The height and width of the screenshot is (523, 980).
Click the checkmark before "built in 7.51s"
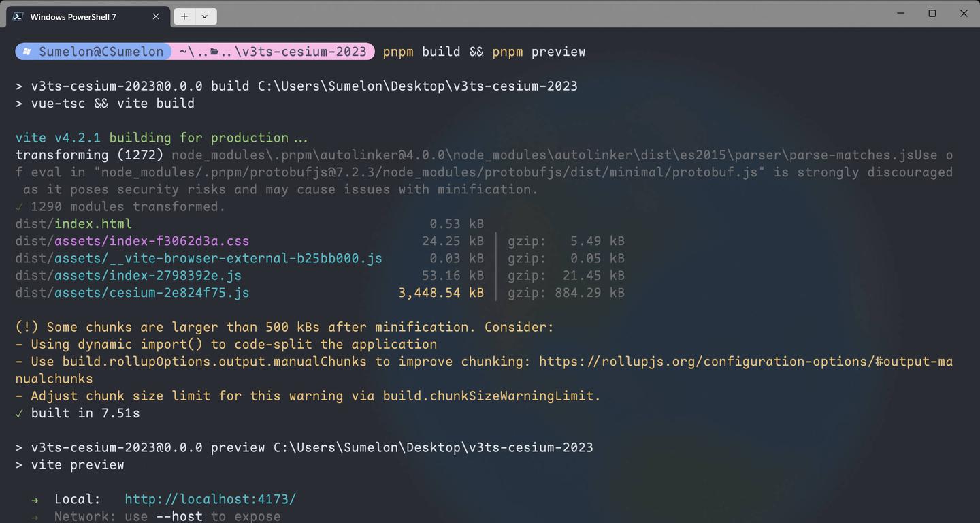pyautogui.click(x=18, y=413)
